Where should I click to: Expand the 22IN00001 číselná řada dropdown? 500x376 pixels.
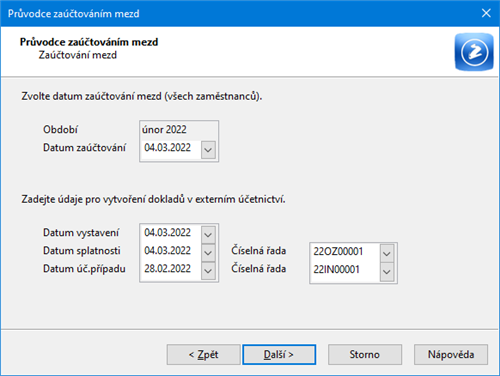click(x=387, y=272)
